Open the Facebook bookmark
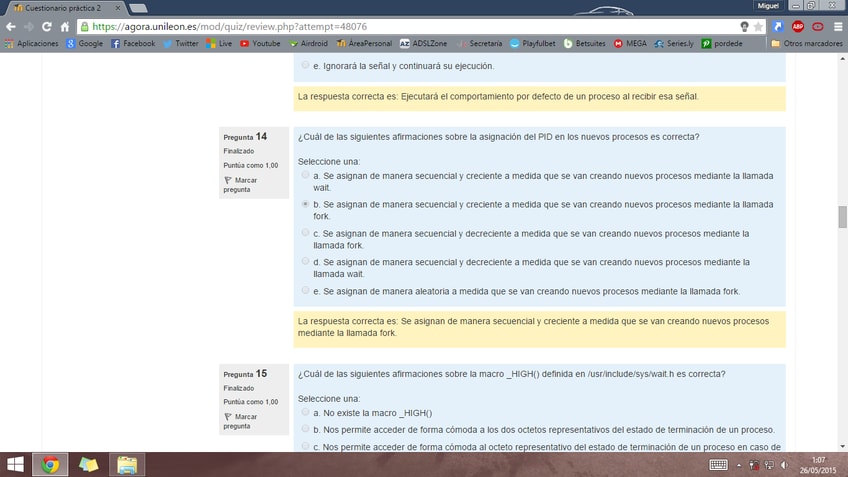This screenshot has height=477, width=848. [133, 44]
